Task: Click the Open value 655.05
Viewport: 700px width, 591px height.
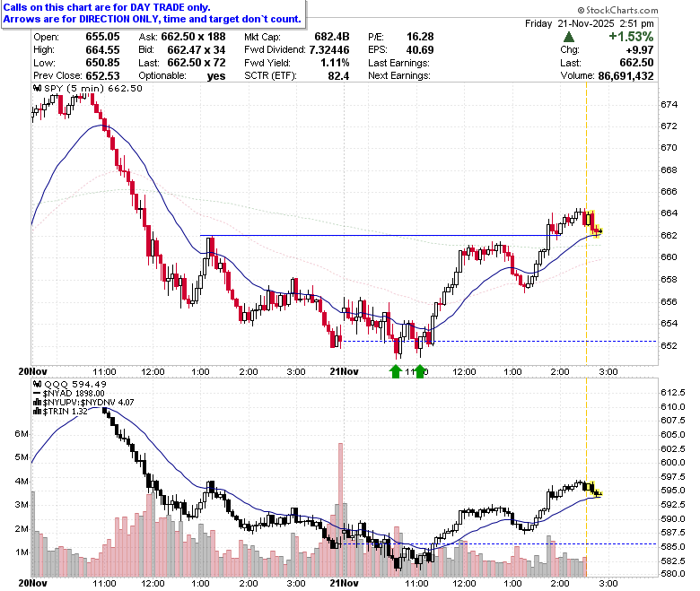Action: (x=102, y=37)
